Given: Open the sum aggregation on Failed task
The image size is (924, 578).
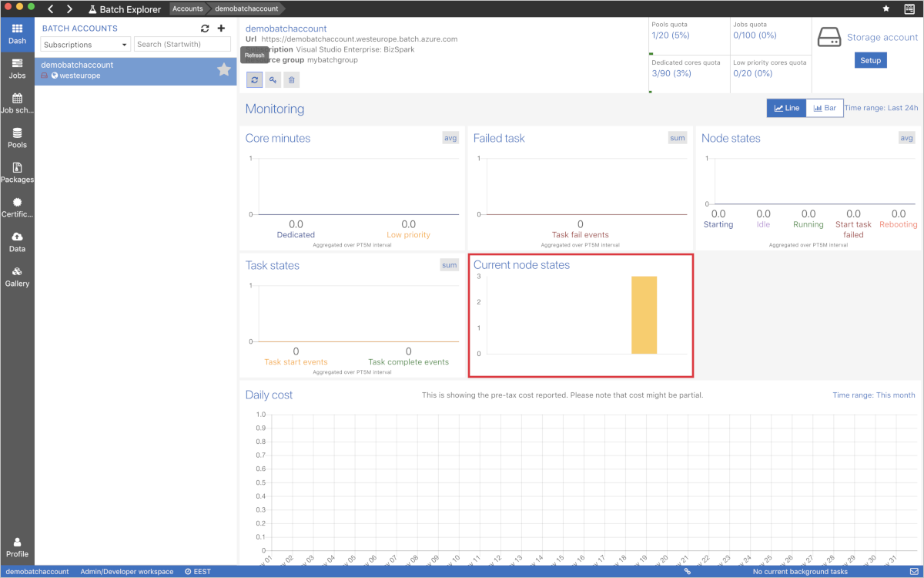Looking at the screenshot, I should (x=678, y=138).
